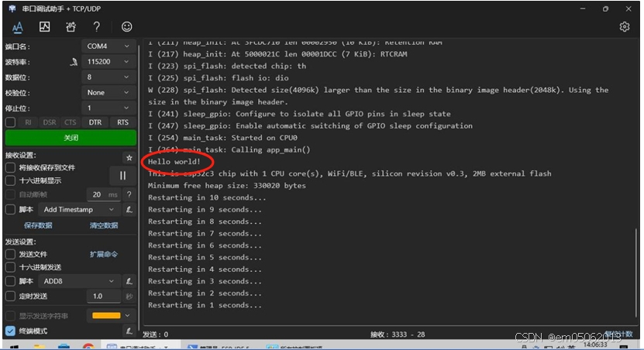Click 'main_task: Started on CPU0' log line
Viewport: 644px width, 350px height.
pyautogui.click(x=222, y=138)
